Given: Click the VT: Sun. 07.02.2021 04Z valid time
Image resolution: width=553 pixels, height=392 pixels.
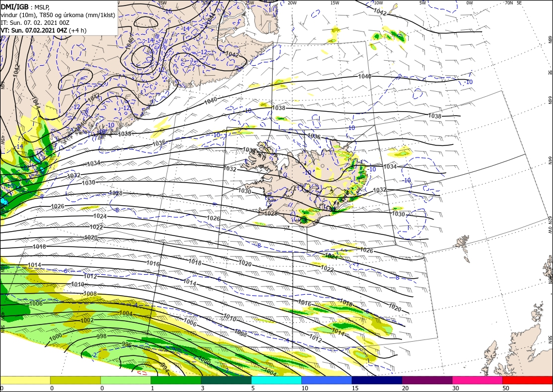Looking at the screenshot, I should 34,30.
